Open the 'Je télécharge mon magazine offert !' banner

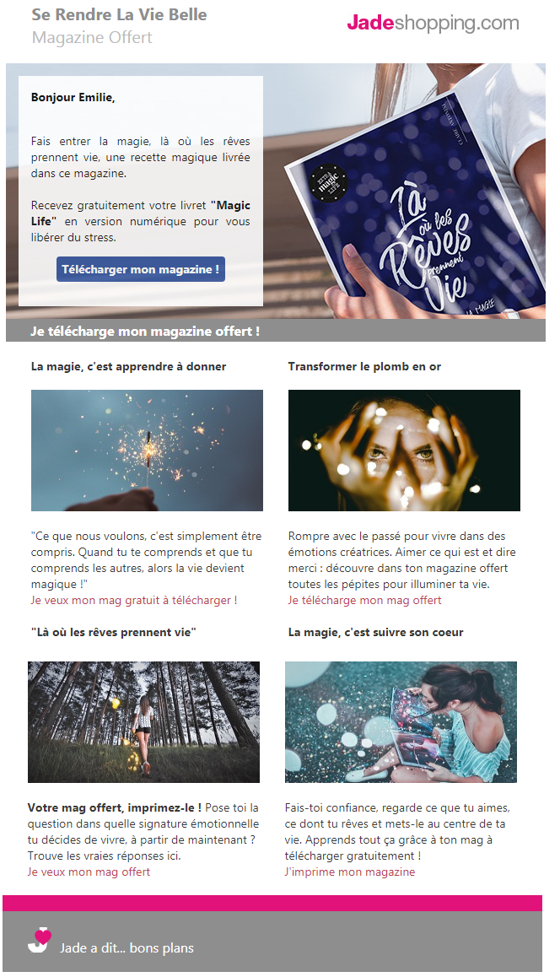(x=145, y=332)
